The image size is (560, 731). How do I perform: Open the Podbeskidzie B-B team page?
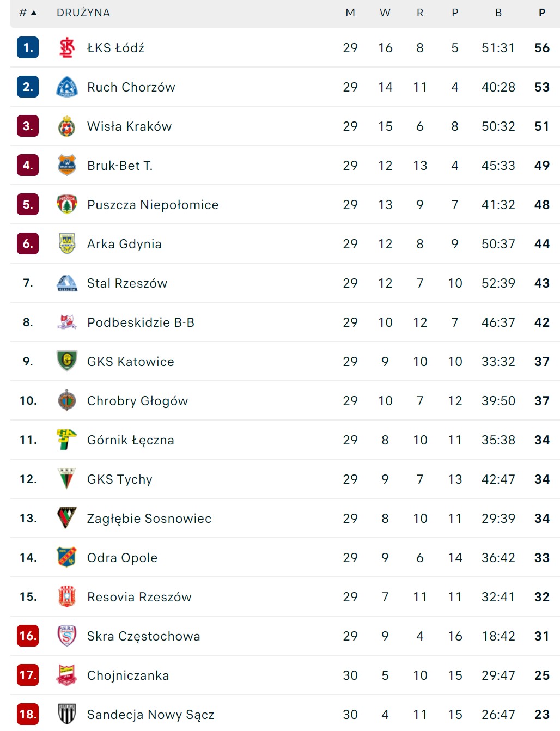coord(141,322)
